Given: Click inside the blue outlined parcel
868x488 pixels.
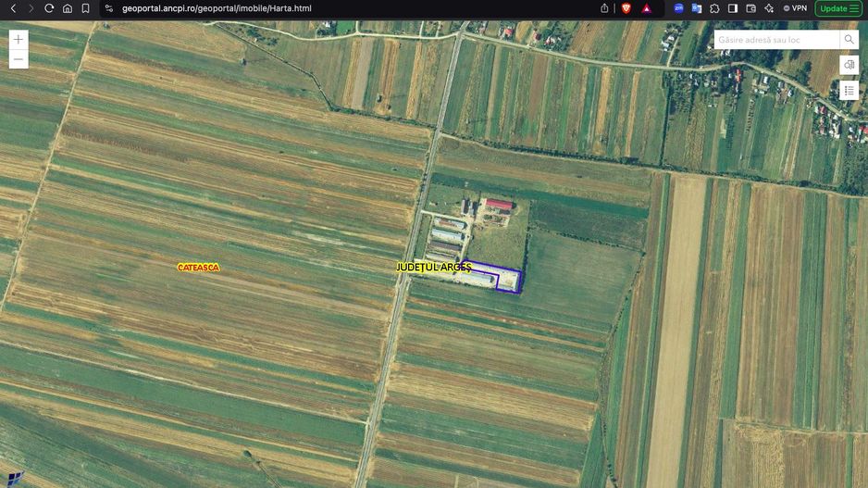Looking at the screenshot, I should click(510, 282).
